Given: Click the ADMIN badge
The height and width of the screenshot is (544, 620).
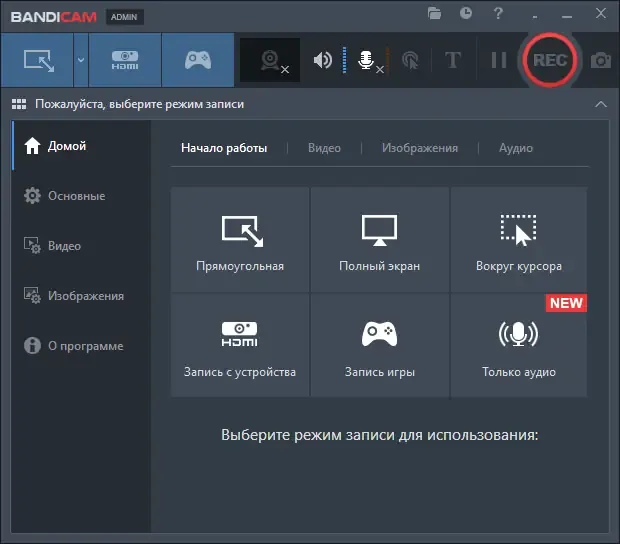Looking at the screenshot, I should pos(124,17).
